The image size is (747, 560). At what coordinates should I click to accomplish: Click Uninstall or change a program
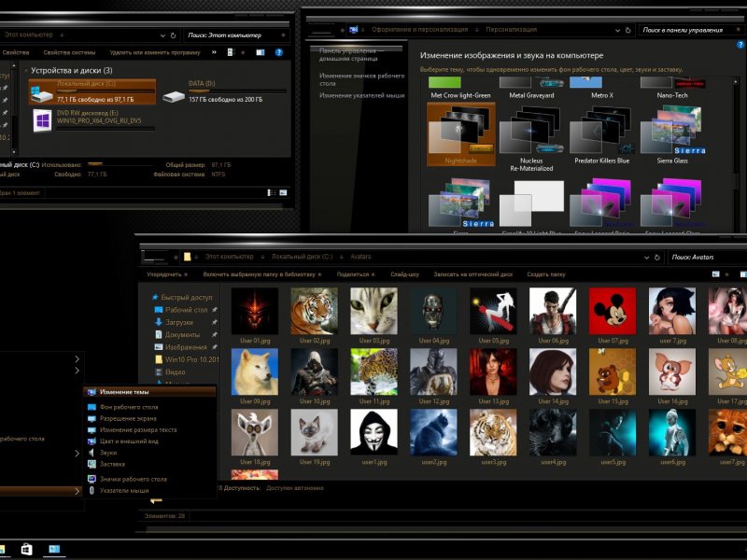click(155, 53)
